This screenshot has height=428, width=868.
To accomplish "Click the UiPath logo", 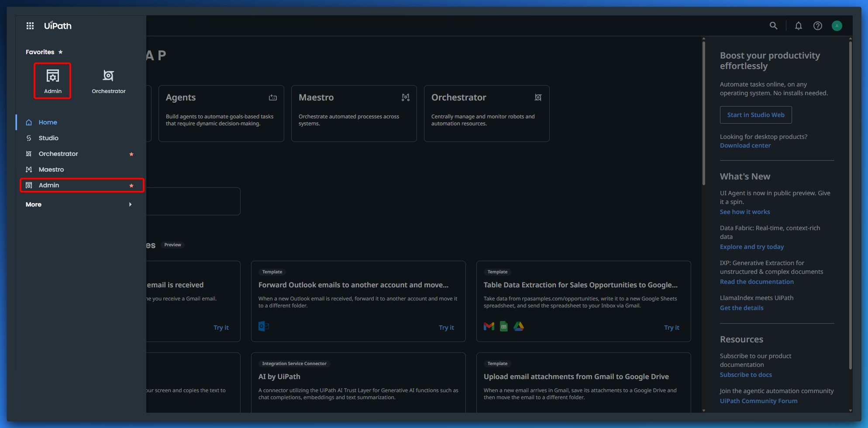I will click(58, 26).
